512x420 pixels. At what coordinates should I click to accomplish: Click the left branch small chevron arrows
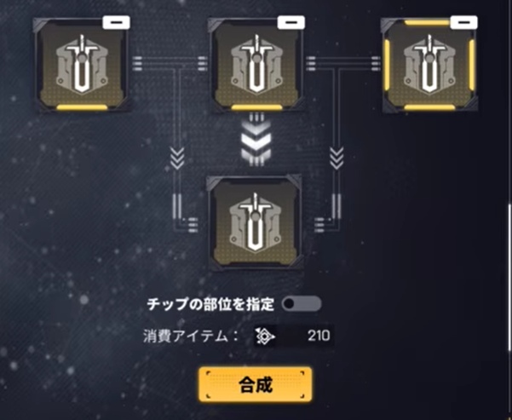(x=177, y=158)
